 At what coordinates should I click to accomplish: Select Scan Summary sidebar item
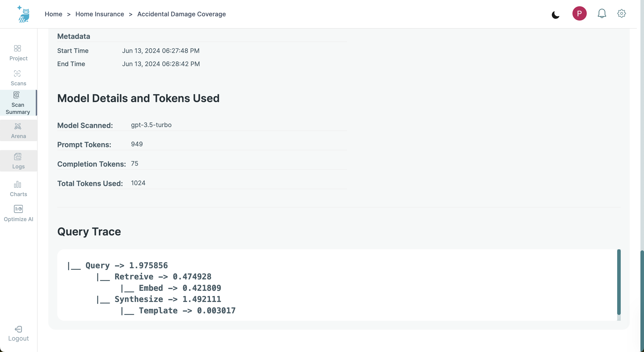point(19,103)
